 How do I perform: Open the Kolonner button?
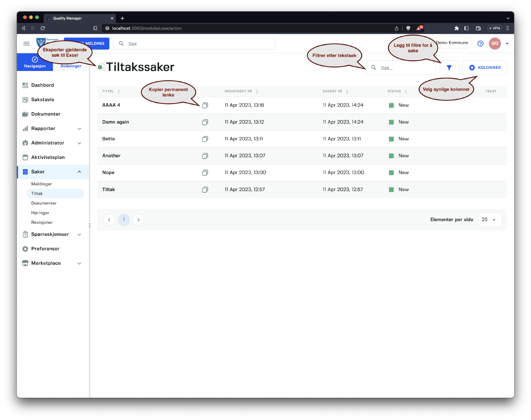(485, 68)
